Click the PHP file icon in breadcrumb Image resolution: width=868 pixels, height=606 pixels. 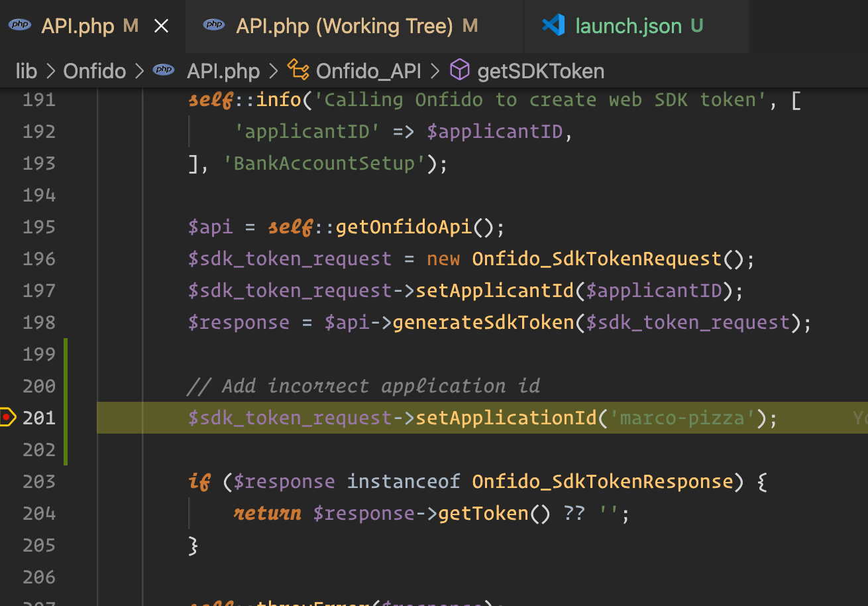[164, 70]
